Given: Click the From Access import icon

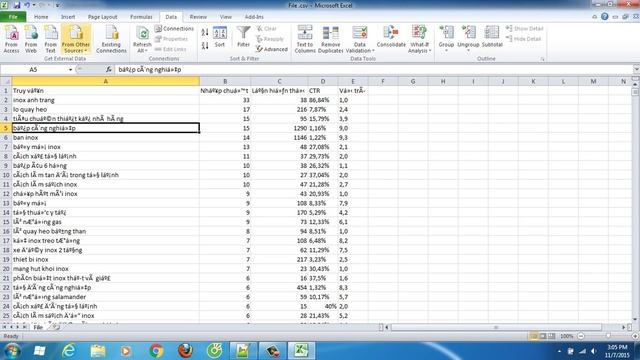Looking at the screenshot, I should [11, 39].
